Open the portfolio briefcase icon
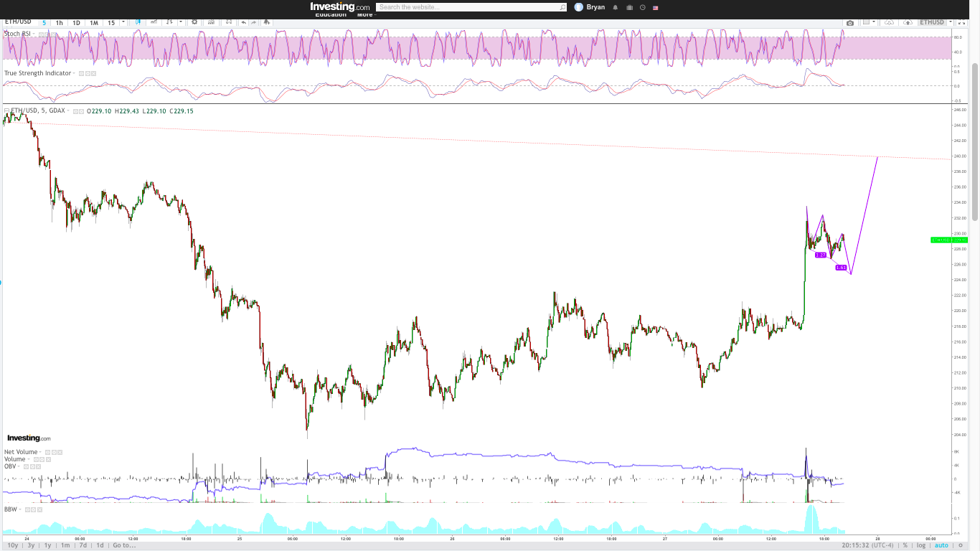The height and width of the screenshot is (551, 980). pos(629,7)
